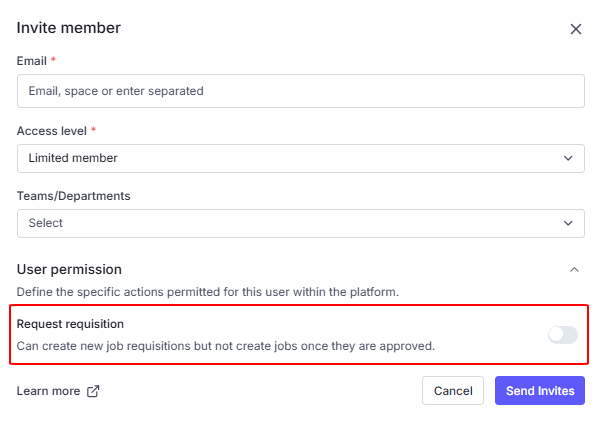Click the external link icon beside Learn more

94,391
